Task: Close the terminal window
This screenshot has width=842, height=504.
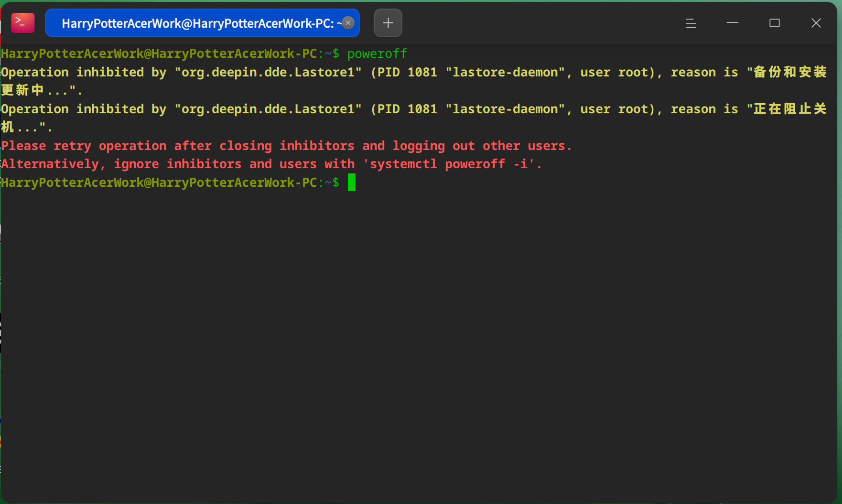Action: (816, 23)
